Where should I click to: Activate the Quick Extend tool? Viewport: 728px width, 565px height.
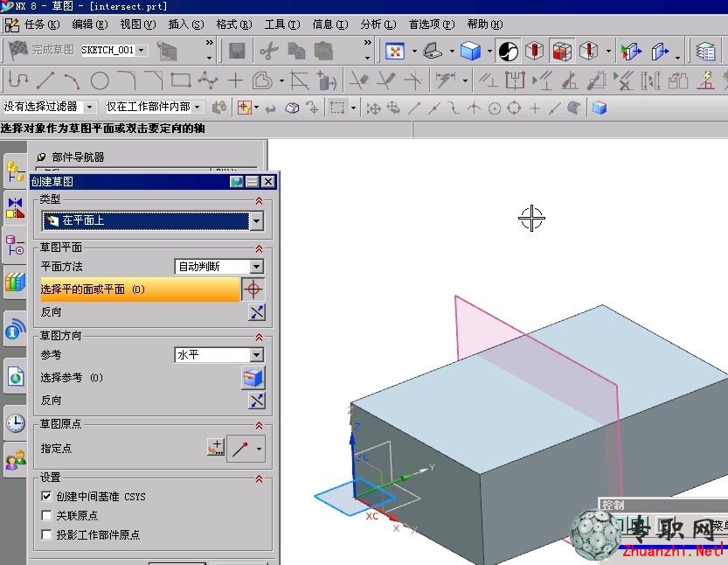(x=385, y=80)
